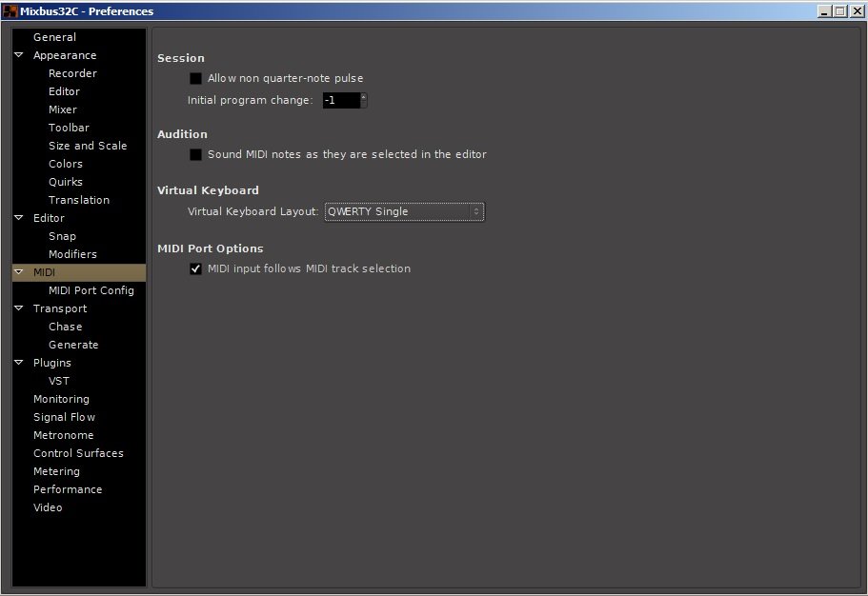The height and width of the screenshot is (596, 868).
Task: Select the Appearance preferences page
Action: pyautogui.click(x=65, y=55)
